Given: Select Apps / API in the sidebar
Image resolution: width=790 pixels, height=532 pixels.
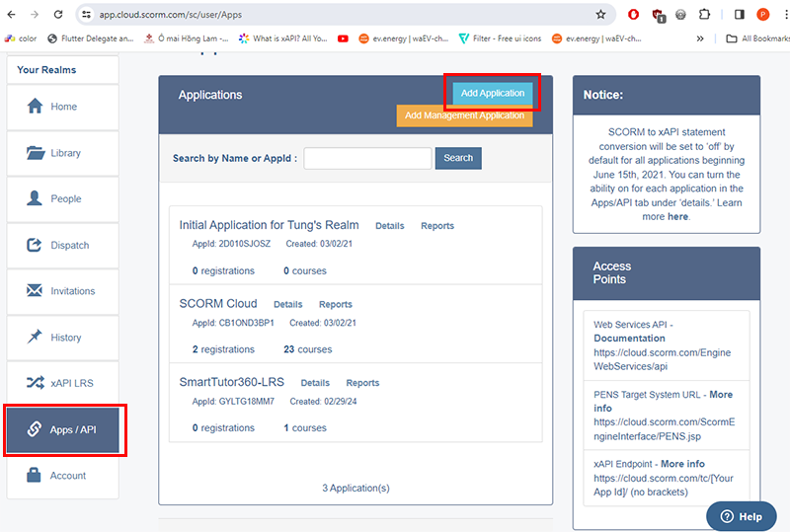Looking at the screenshot, I should [x=63, y=429].
